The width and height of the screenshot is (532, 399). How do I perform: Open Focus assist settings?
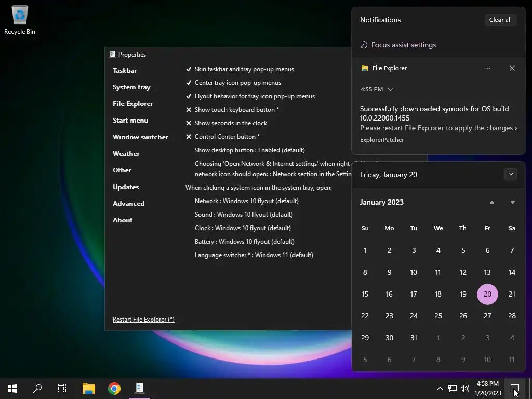point(403,45)
